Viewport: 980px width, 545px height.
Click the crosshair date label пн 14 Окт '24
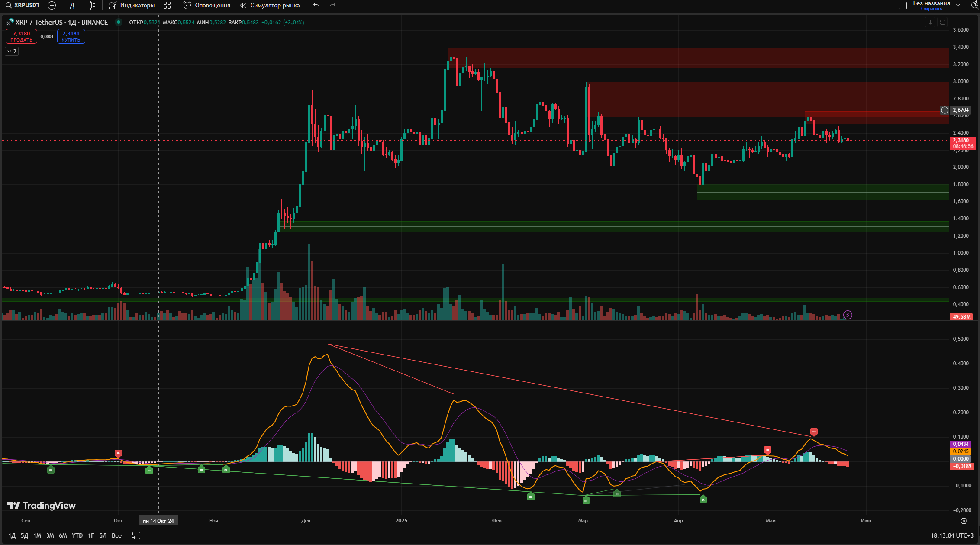tap(158, 521)
